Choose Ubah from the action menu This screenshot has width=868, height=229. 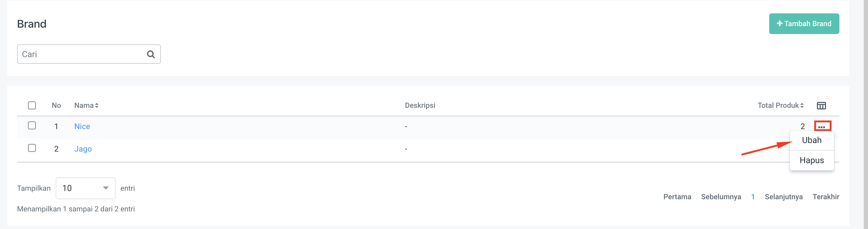(811, 140)
